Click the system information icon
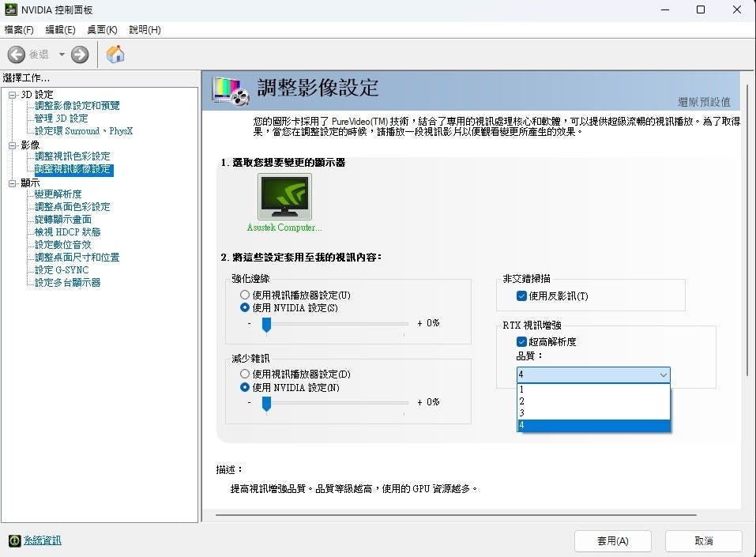 pyautogui.click(x=14, y=540)
